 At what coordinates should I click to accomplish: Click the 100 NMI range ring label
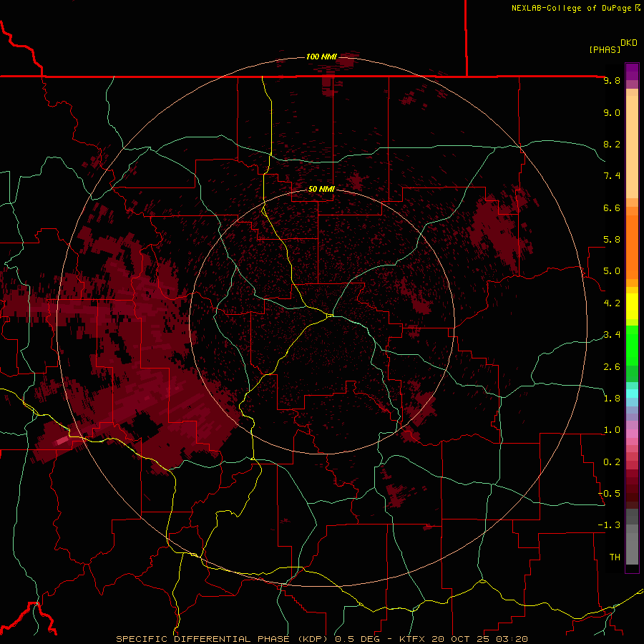coord(321,57)
